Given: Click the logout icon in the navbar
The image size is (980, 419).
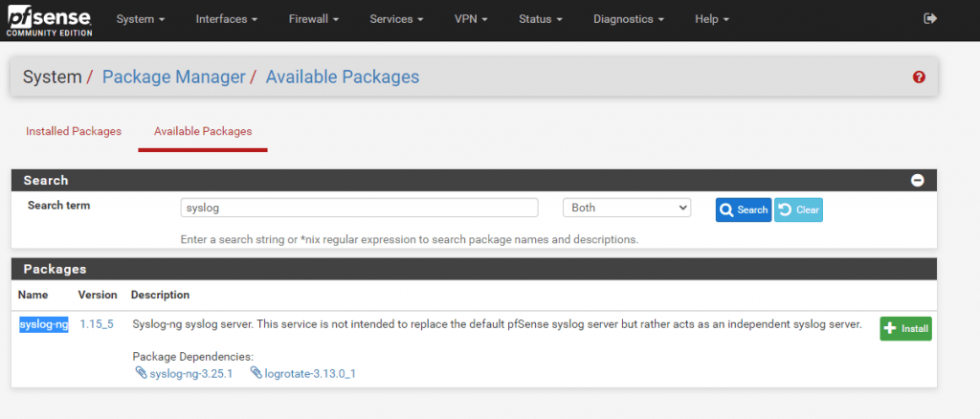Looking at the screenshot, I should (930, 19).
